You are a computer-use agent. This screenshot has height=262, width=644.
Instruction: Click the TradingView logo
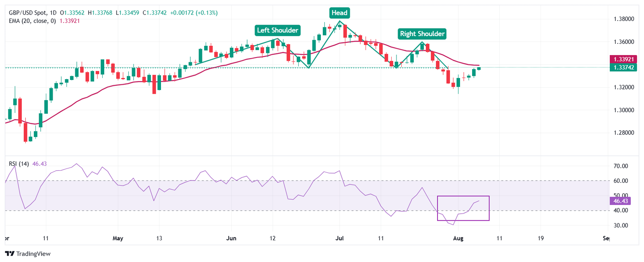click(28, 254)
